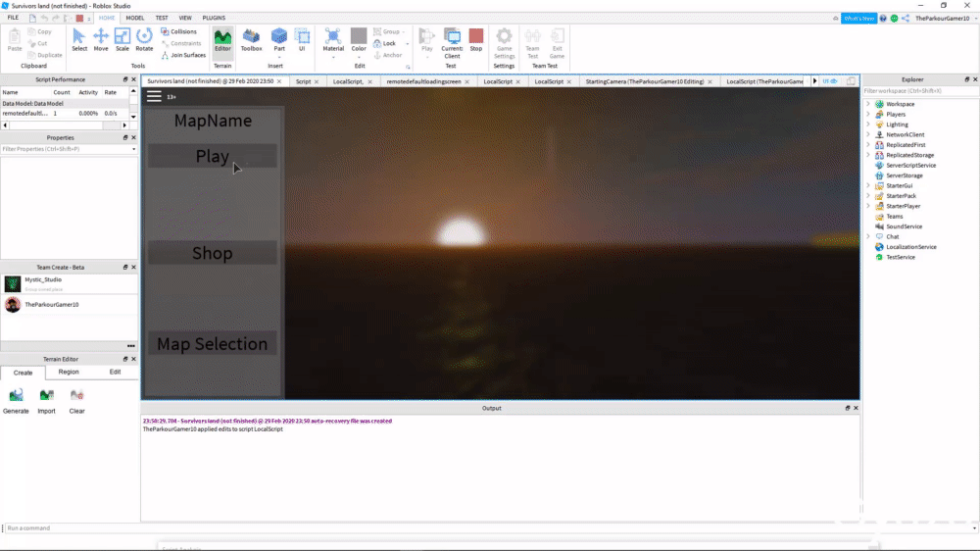Open Game Settings
The image size is (980, 551).
pyautogui.click(x=504, y=43)
